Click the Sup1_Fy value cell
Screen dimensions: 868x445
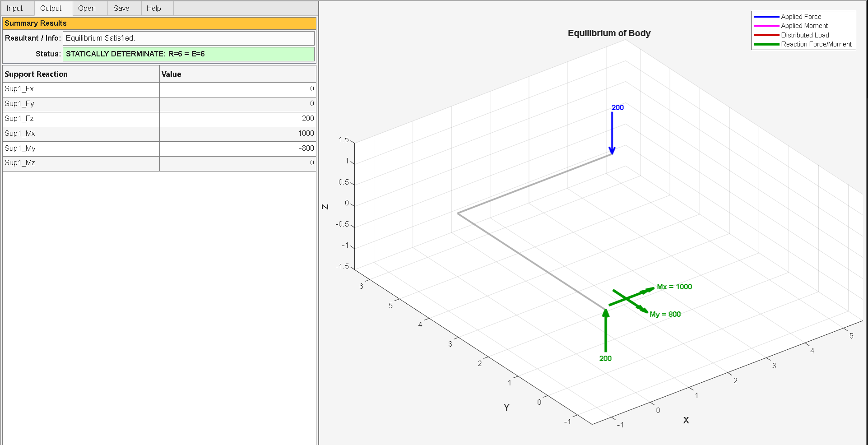238,104
